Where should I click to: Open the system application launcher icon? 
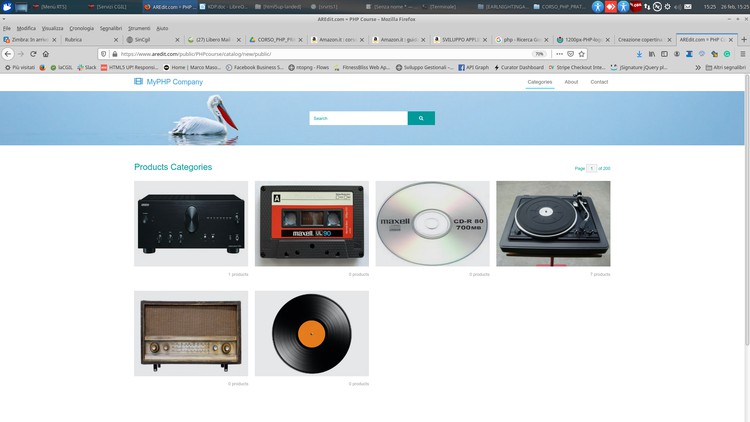pos(7,7)
